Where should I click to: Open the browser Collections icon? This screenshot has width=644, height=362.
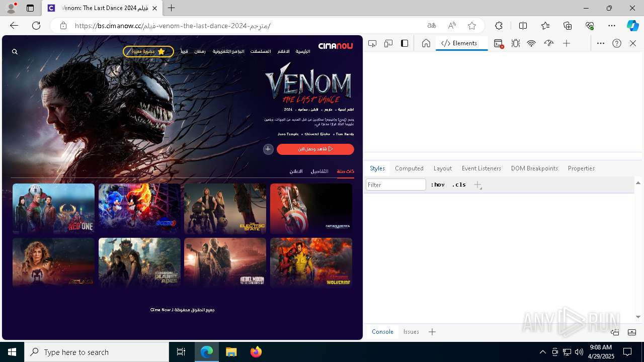pos(568,26)
